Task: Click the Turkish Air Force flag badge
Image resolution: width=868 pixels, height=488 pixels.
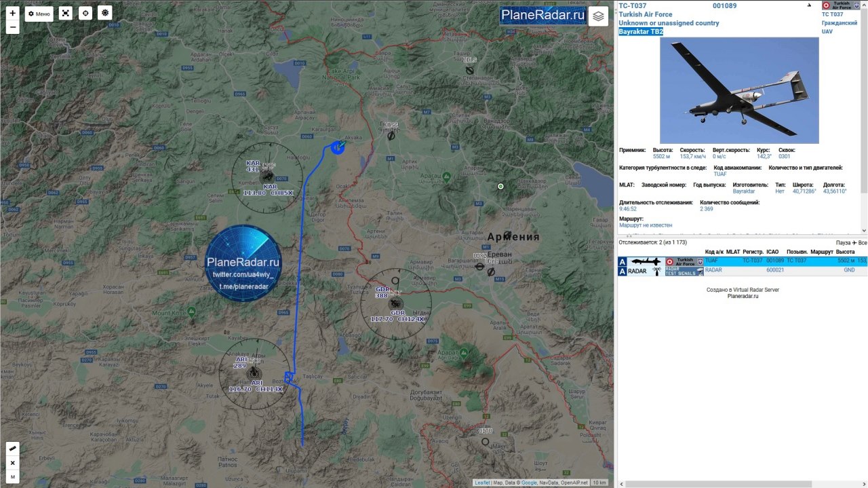Action: coord(841,5)
